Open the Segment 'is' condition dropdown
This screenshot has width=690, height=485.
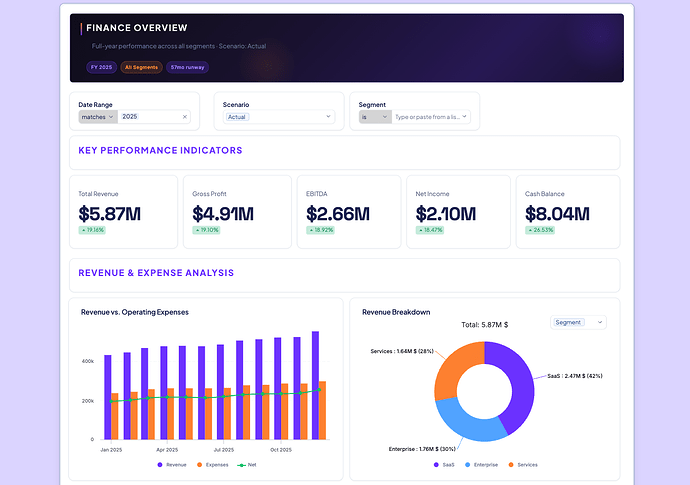375,117
